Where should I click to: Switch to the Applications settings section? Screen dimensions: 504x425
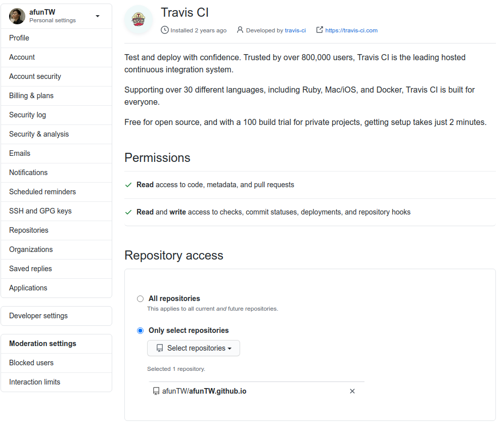pyautogui.click(x=28, y=288)
